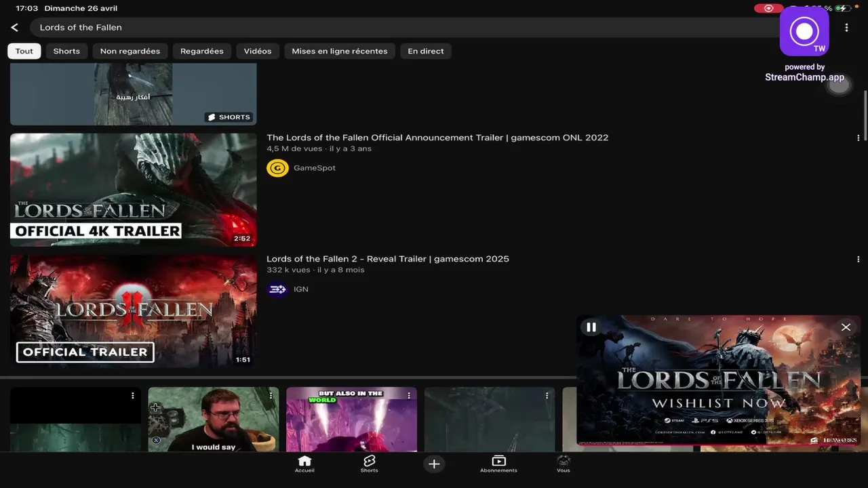Image resolution: width=868 pixels, height=488 pixels.
Task: Open the three-dot menu beside the search bar
Action: tap(846, 28)
